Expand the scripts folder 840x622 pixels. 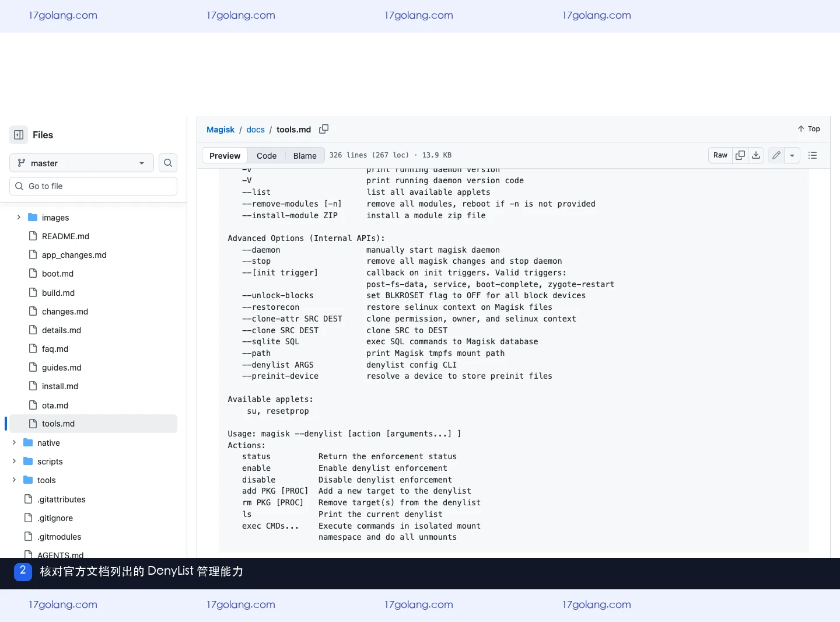coord(14,461)
